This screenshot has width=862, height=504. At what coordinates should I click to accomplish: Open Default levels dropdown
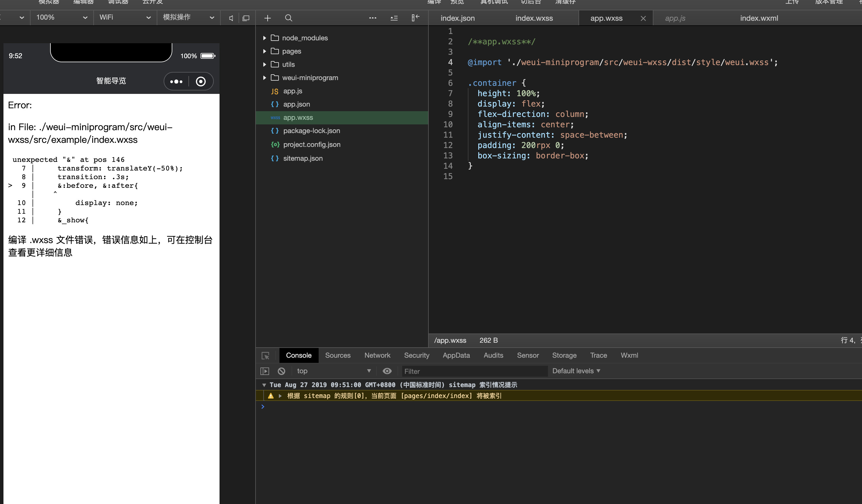click(576, 371)
